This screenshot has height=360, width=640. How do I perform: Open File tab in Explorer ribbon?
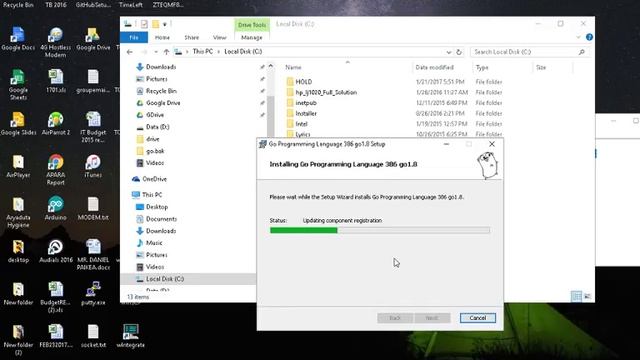coord(134,38)
